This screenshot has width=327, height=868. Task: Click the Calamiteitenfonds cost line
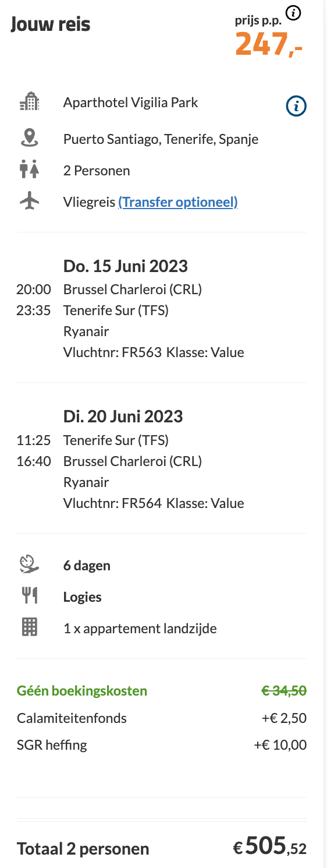pos(162,718)
